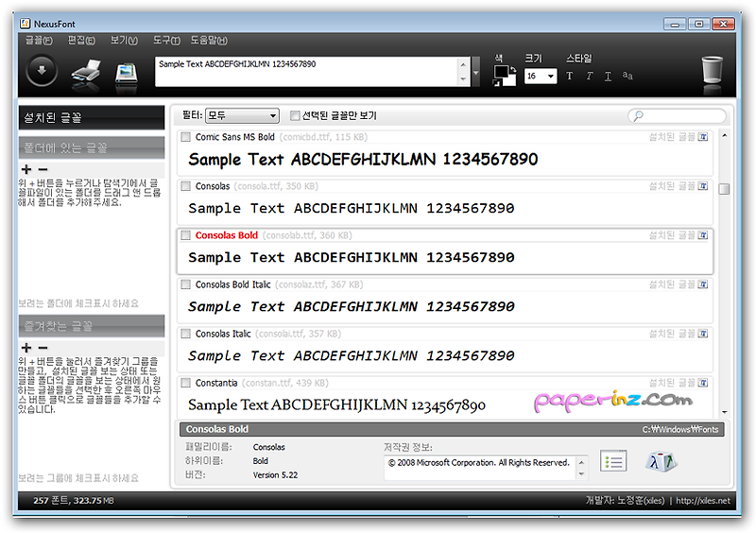This screenshot has width=756, height=533.
Task: Click the trash can delete icon
Action: [x=713, y=70]
